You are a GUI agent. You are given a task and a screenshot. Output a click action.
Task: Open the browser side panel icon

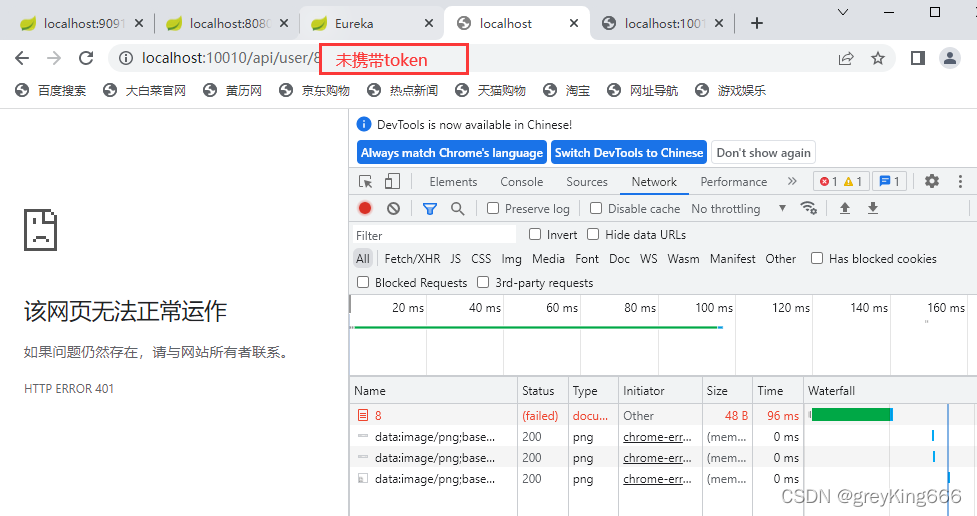coord(917,59)
